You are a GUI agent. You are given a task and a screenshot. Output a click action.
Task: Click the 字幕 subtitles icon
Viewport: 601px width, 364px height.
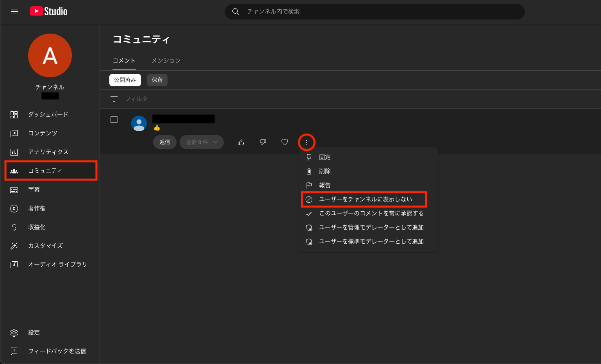14,190
